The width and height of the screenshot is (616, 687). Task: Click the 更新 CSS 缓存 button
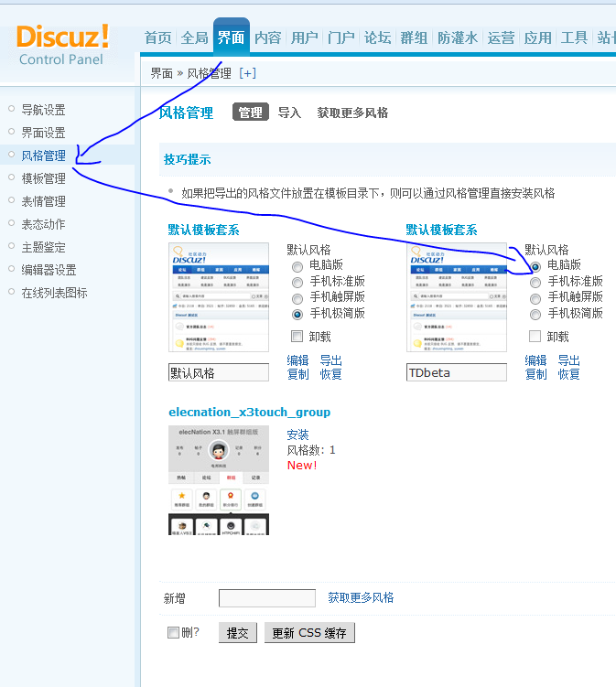[x=308, y=633]
